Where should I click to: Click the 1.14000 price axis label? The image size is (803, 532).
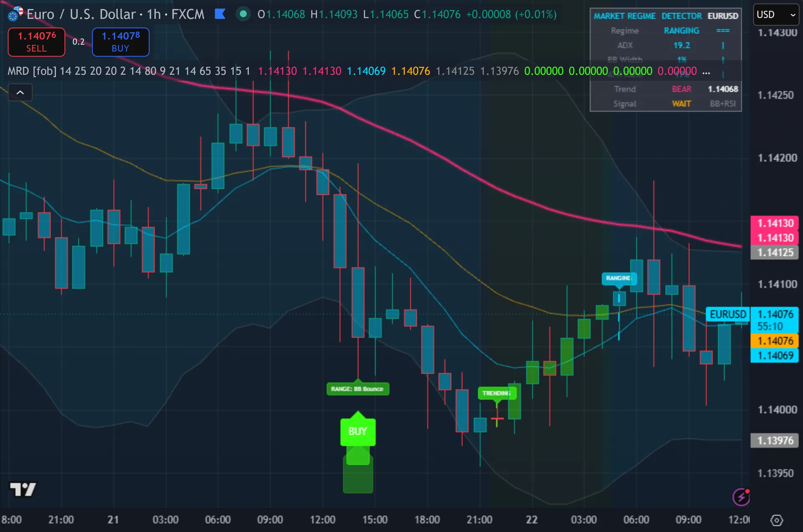coord(777,410)
